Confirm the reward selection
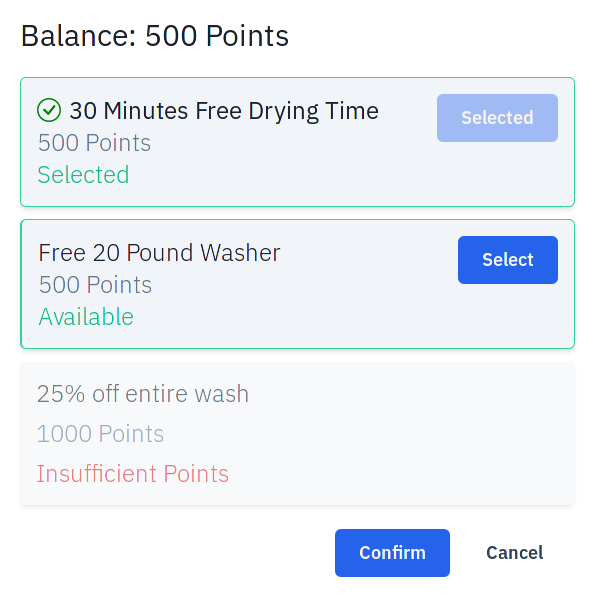Screen dimensions: 600x600 [392, 553]
